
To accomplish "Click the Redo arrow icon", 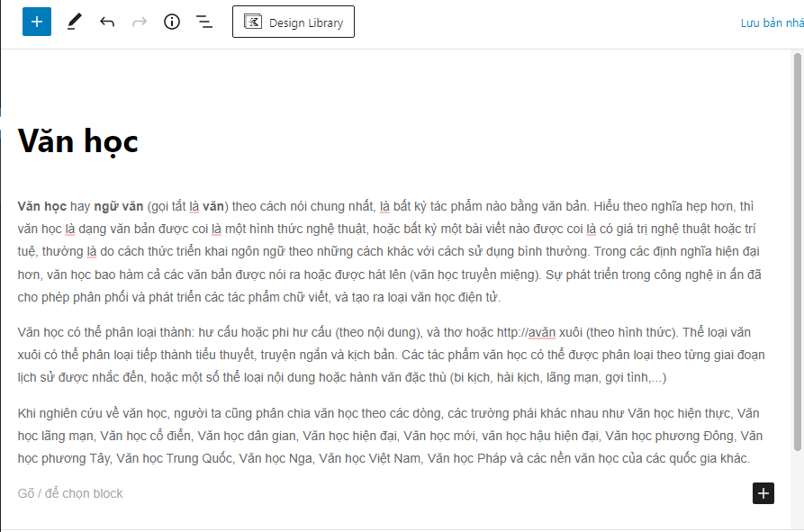I will point(140,22).
